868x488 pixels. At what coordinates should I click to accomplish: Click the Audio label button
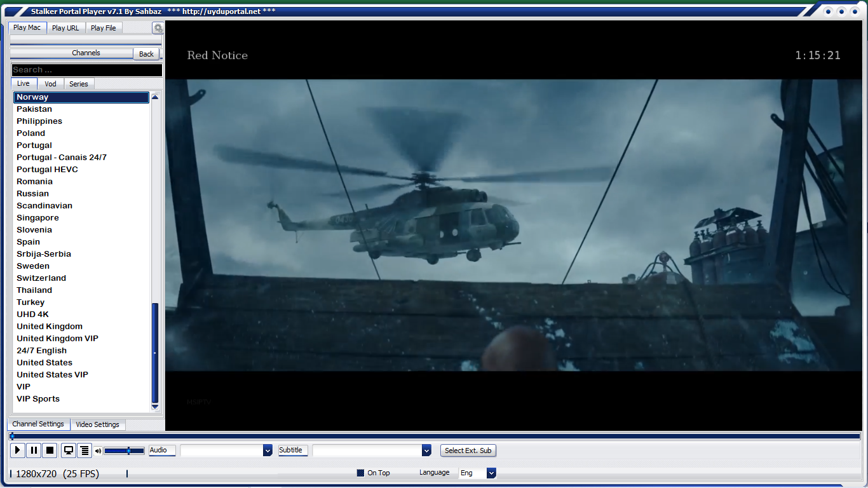click(162, 451)
